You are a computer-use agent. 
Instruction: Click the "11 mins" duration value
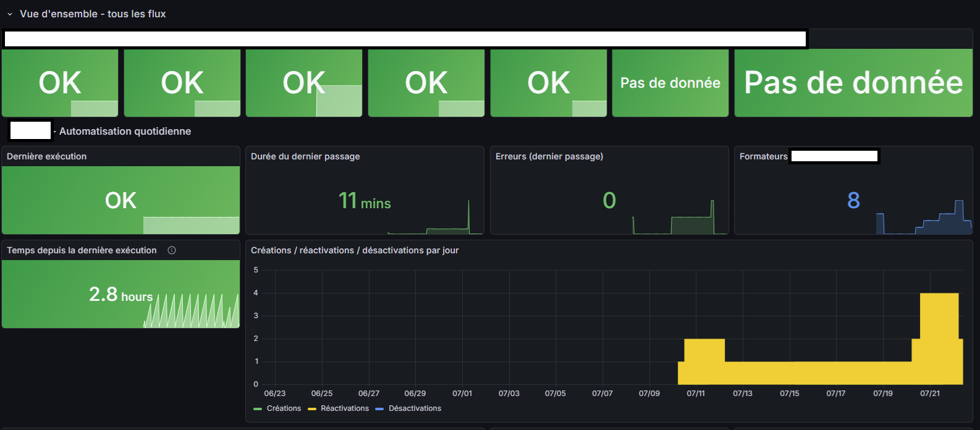tap(365, 200)
